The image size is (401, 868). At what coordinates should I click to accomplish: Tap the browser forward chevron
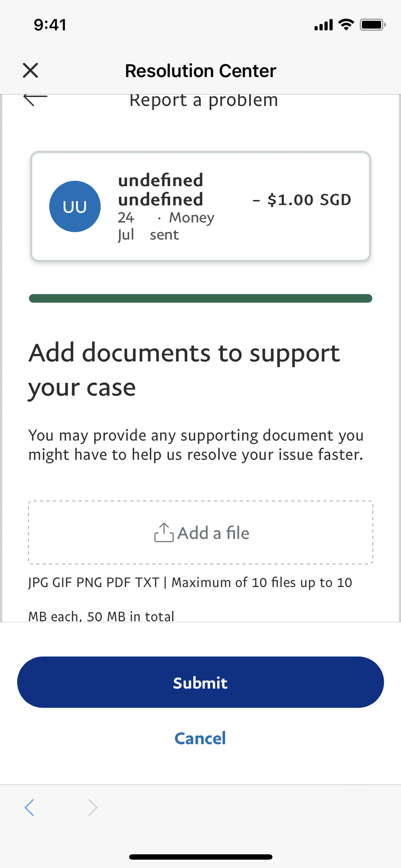(x=93, y=808)
